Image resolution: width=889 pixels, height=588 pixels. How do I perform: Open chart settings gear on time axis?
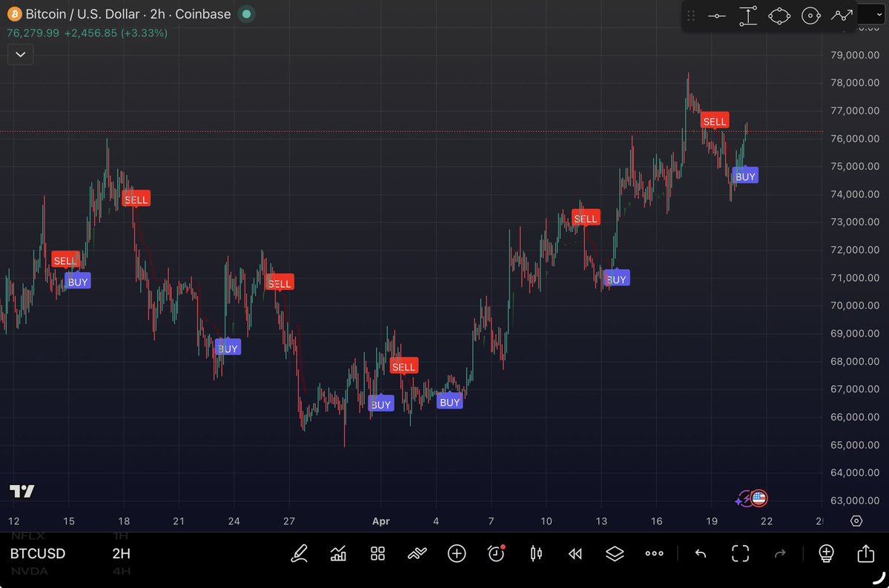click(856, 521)
